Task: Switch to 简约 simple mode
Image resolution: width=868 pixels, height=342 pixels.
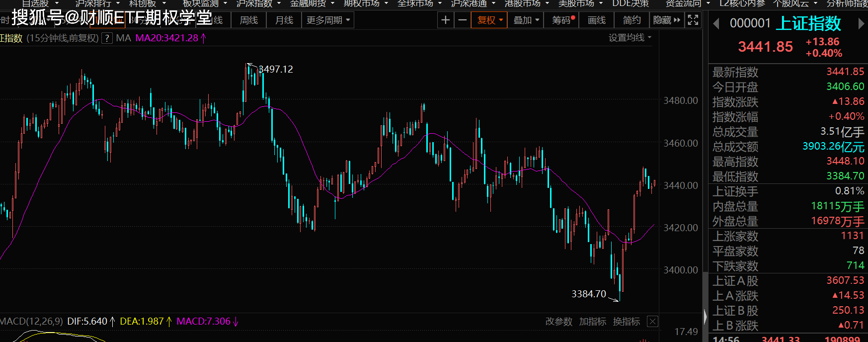Action: pyautogui.click(x=632, y=20)
